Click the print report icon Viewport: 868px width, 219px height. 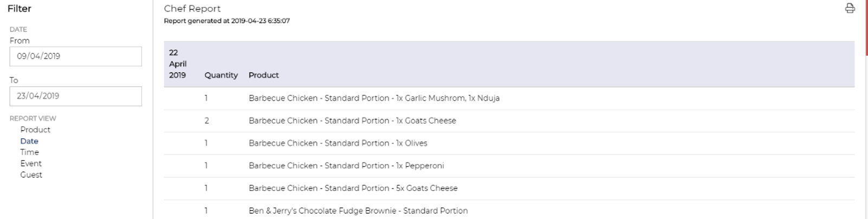(850, 8)
